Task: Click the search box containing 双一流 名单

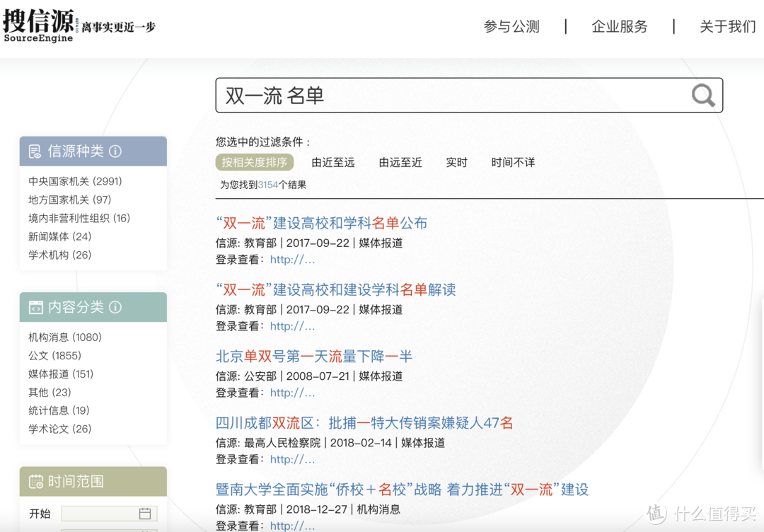Action: pos(469,96)
